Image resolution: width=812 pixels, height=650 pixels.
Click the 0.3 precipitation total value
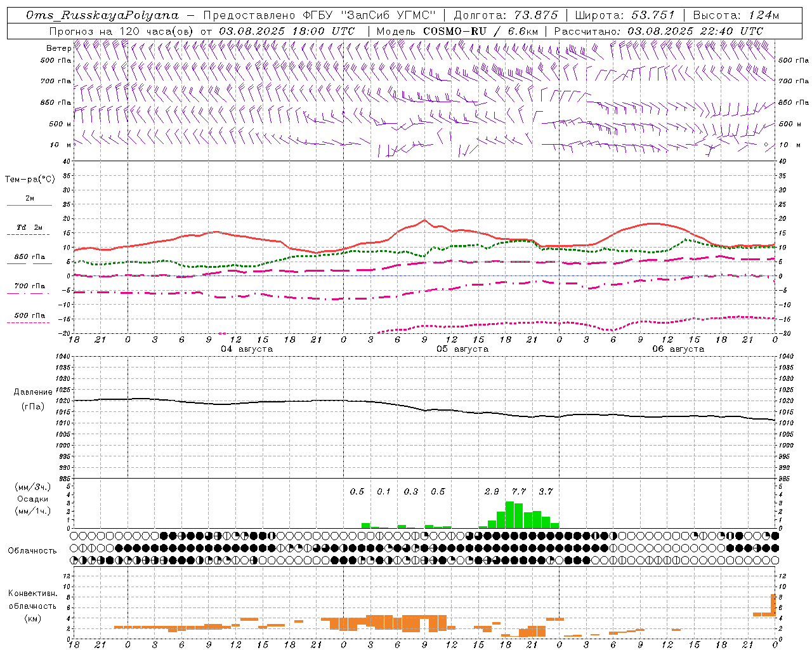pos(411,491)
